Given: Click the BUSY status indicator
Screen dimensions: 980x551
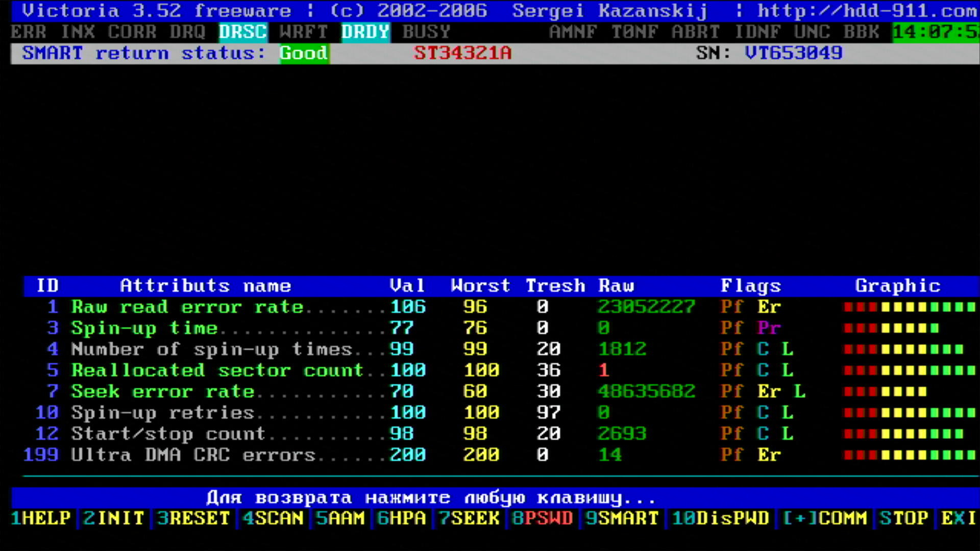Looking at the screenshot, I should 426,32.
